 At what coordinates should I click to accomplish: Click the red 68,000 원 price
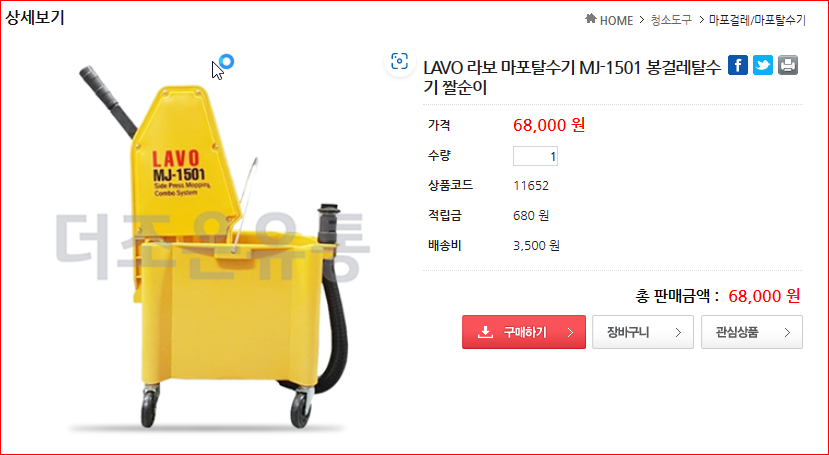point(549,125)
